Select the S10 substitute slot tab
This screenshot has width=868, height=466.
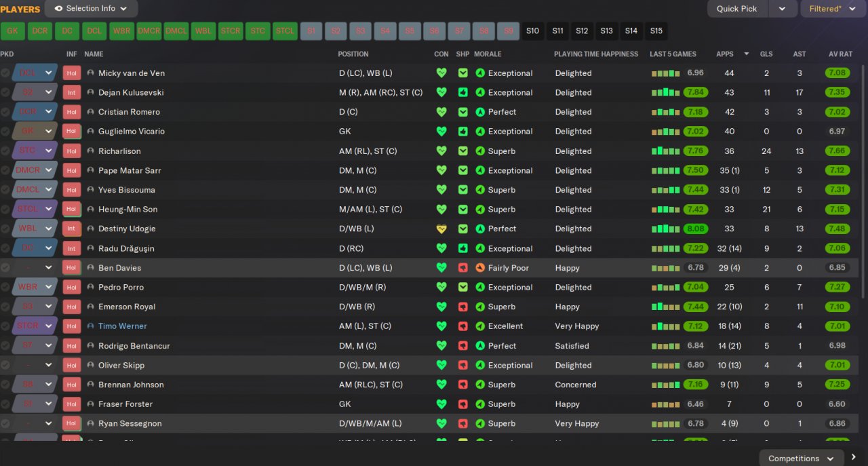[x=533, y=31]
